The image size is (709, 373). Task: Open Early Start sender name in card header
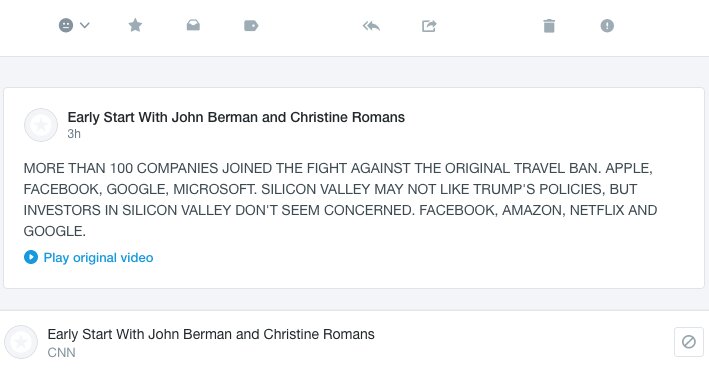pyautogui.click(x=236, y=117)
